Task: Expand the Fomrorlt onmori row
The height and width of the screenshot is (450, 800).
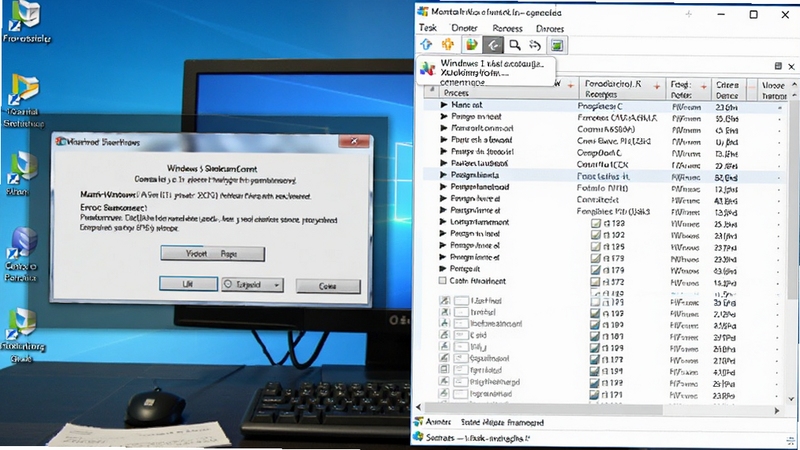Action: 444,128
